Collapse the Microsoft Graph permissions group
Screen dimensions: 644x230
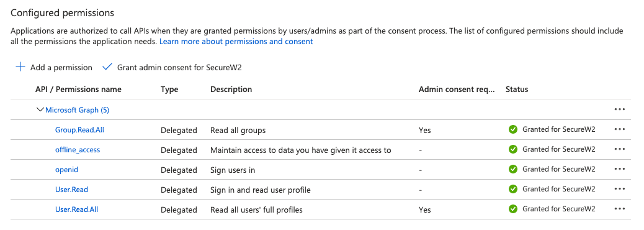point(40,110)
